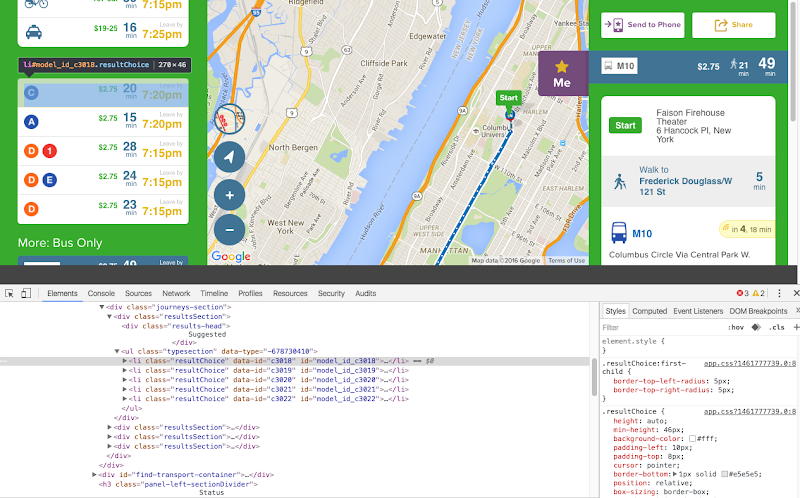The image size is (800, 498).
Task: Click the page's right-side scrollbar
Action: point(793,60)
